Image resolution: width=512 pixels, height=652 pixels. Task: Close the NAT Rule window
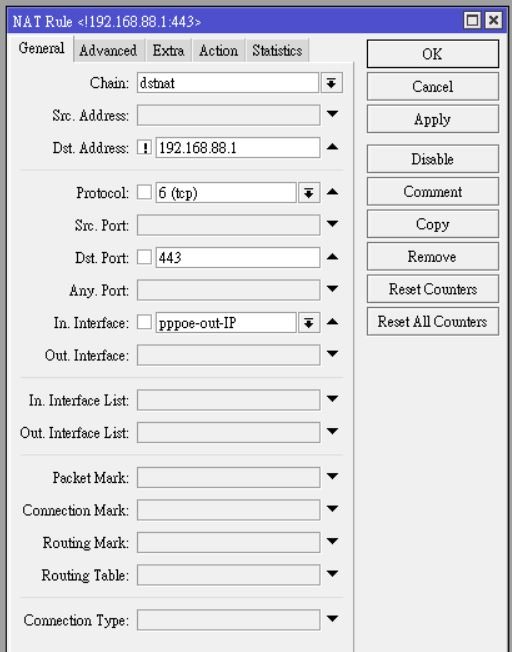(493, 20)
